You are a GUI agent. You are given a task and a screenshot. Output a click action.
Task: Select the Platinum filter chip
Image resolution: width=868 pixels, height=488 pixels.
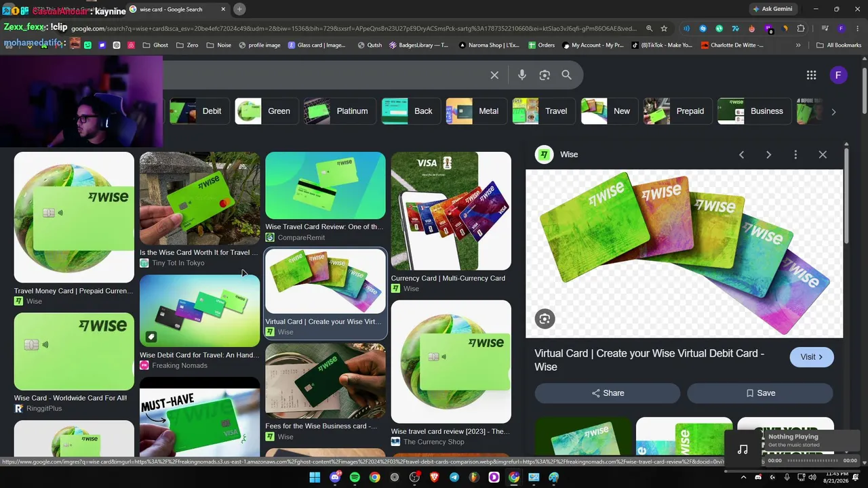point(338,111)
